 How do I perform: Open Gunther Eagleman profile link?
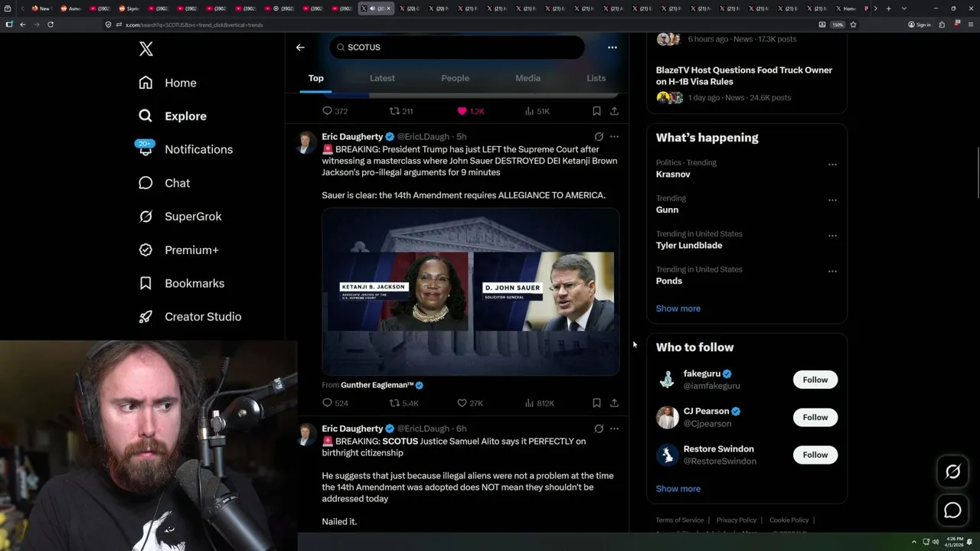pyautogui.click(x=377, y=385)
